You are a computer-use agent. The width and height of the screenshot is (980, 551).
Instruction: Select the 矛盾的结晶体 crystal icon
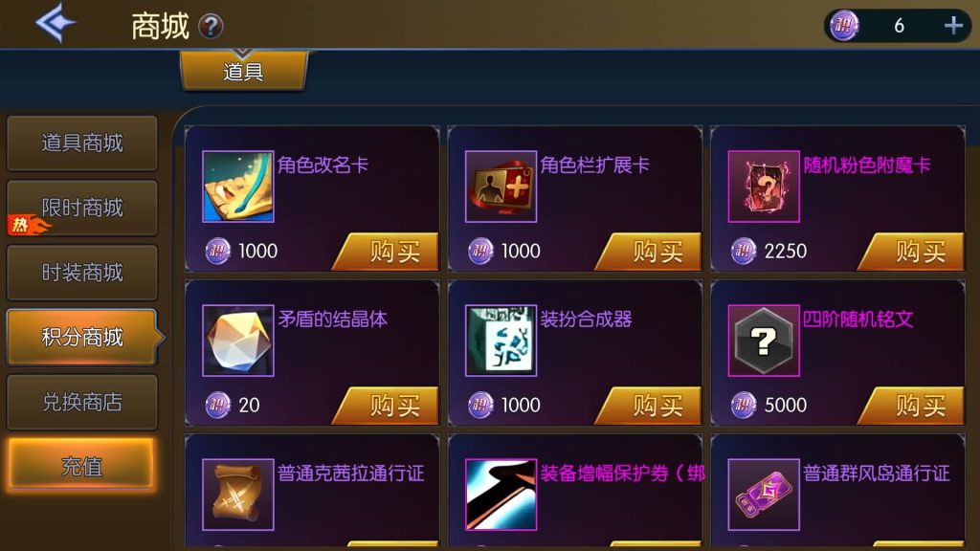(238, 341)
